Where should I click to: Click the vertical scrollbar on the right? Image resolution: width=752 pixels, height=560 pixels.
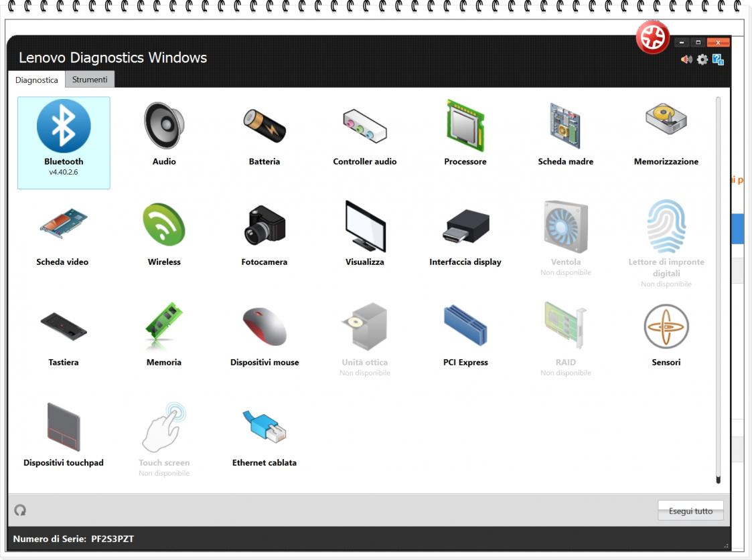tap(718, 288)
